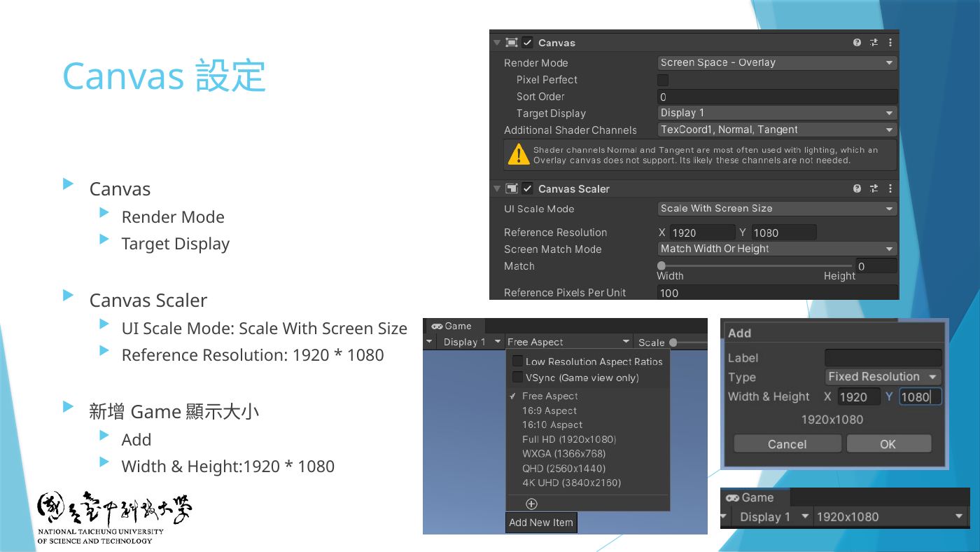Click the Match value field

(x=876, y=265)
